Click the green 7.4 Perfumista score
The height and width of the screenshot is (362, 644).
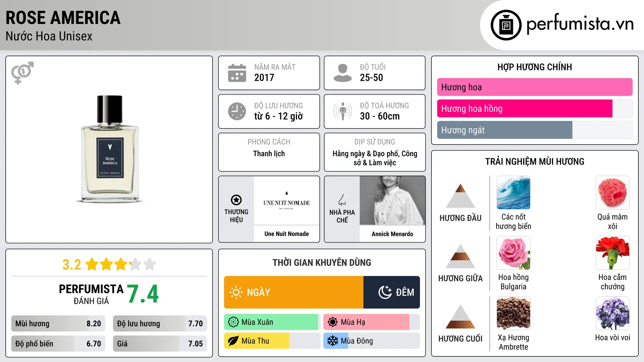pos(143,294)
